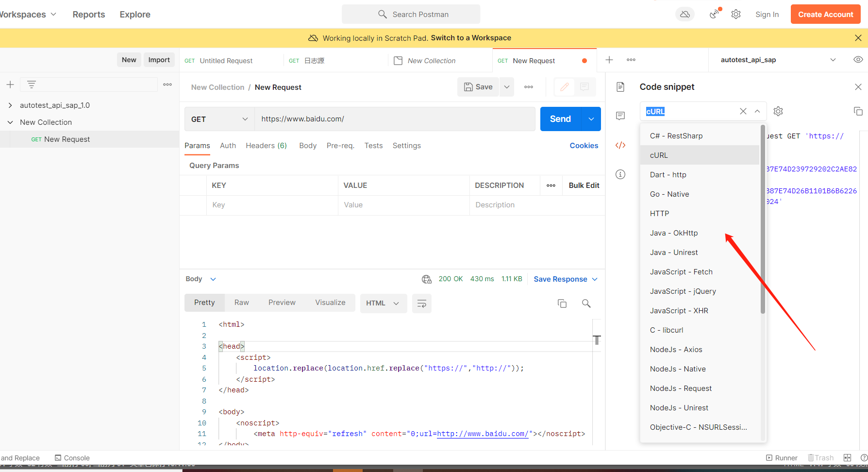Open request three-dot menu beside Save
Image resolution: width=868 pixels, height=472 pixels.
coord(529,87)
